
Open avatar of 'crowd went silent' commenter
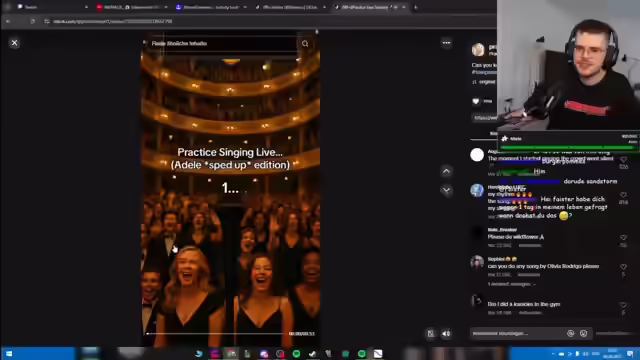click(x=477, y=155)
